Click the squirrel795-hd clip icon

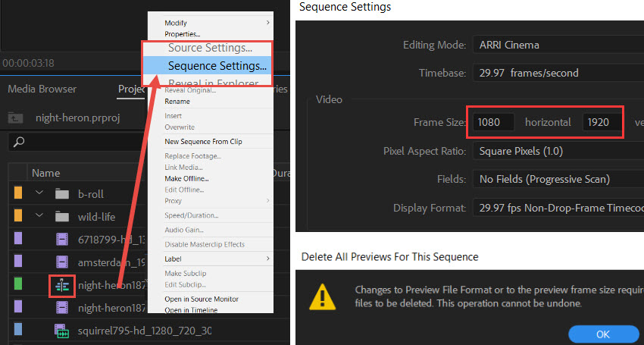point(61,331)
